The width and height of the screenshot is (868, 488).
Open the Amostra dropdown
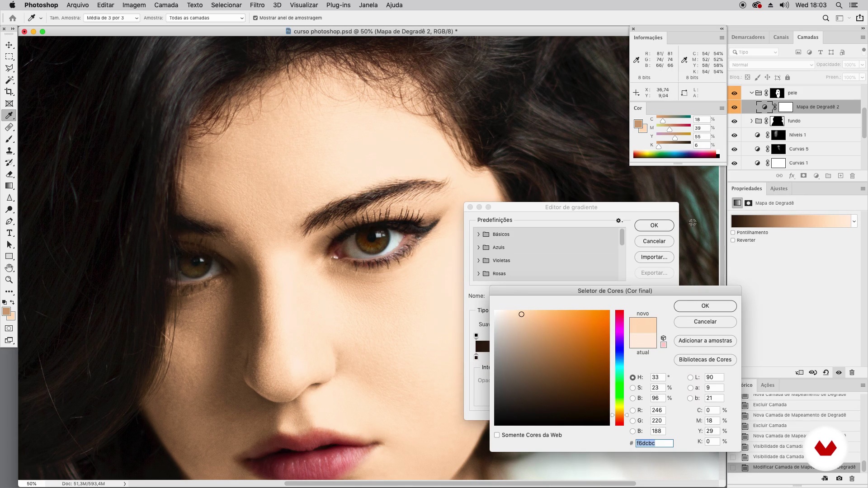206,18
